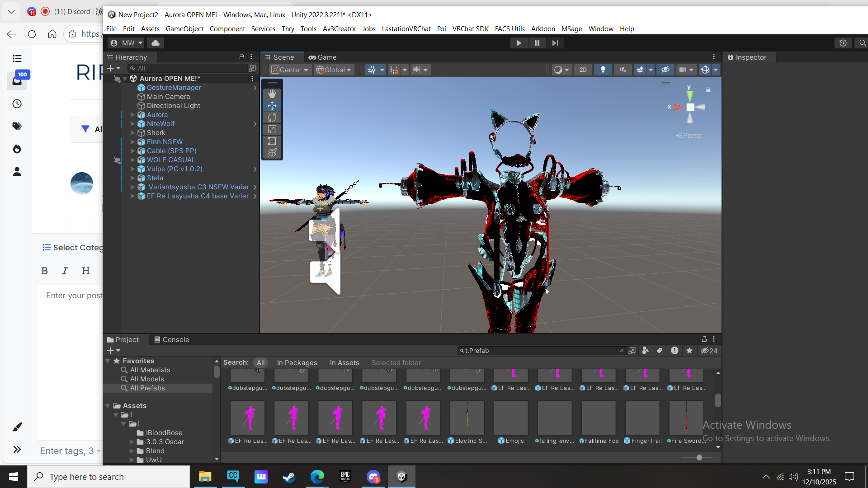Viewport: 868px width, 488px height.
Task: Open Epic Games launcher from taskbar
Action: click(x=345, y=477)
